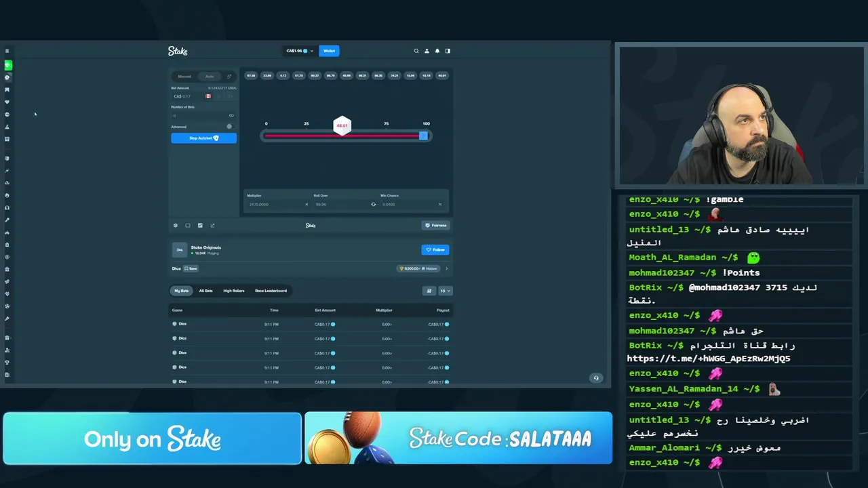Click the first Dice row in bets table
Viewport: 868px width, 488px height.
click(x=311, y=324)
